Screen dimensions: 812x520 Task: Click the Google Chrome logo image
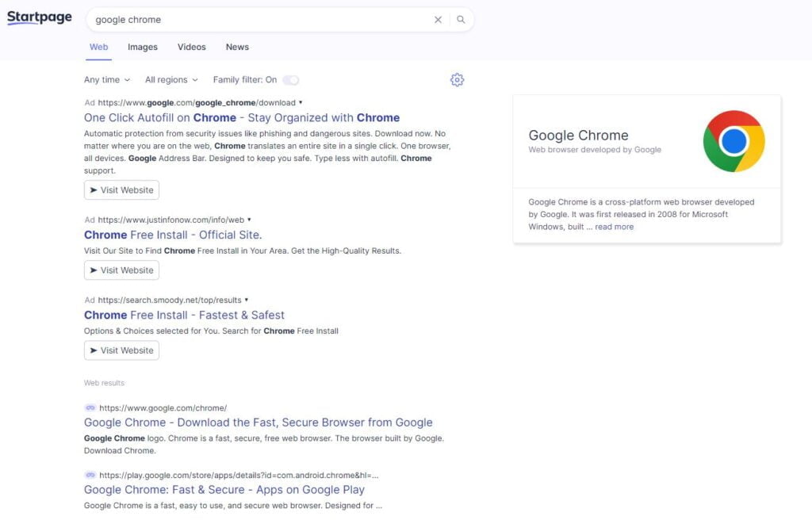click(x=733, y=141)
